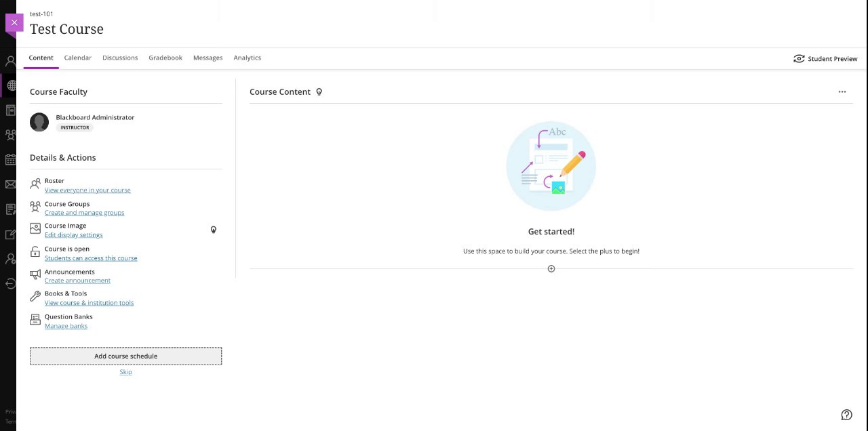868x431 pixels.
Task: Click Add course schedule button
Action: coord(125,356)
